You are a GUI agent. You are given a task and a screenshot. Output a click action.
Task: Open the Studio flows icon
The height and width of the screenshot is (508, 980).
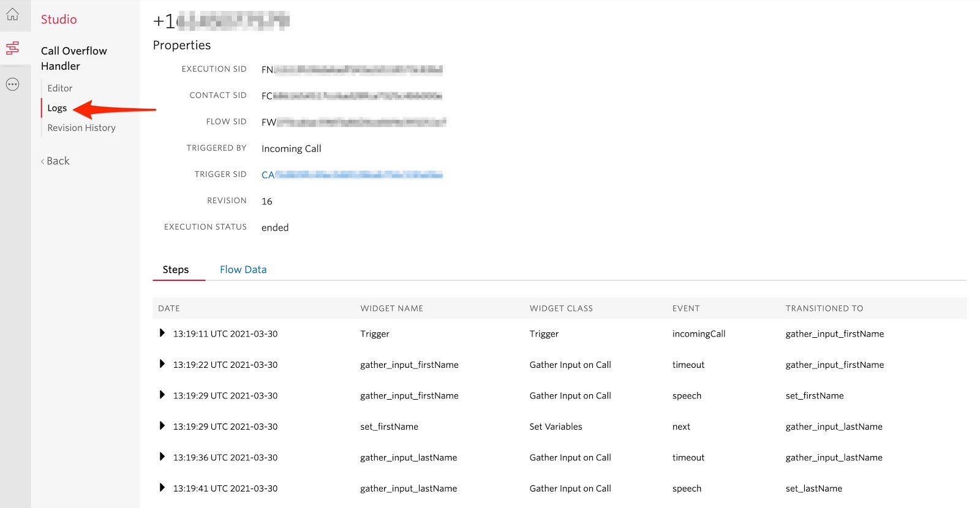[12, 48]
